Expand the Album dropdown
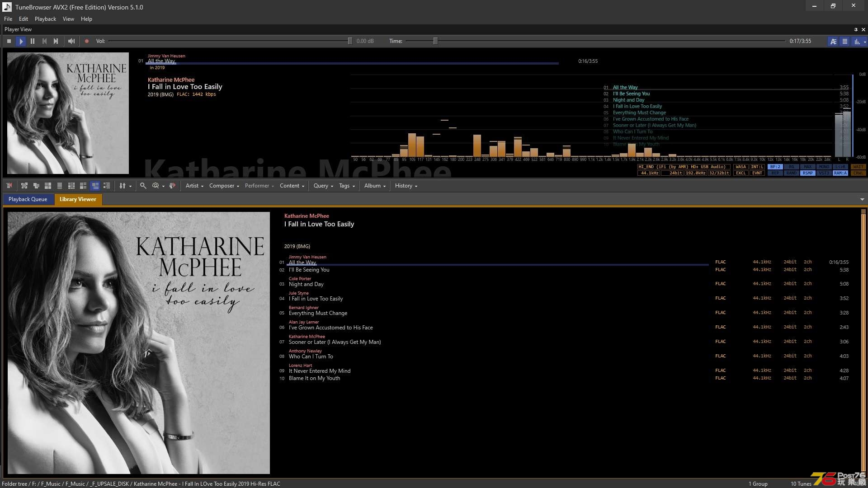 [375, 186]
